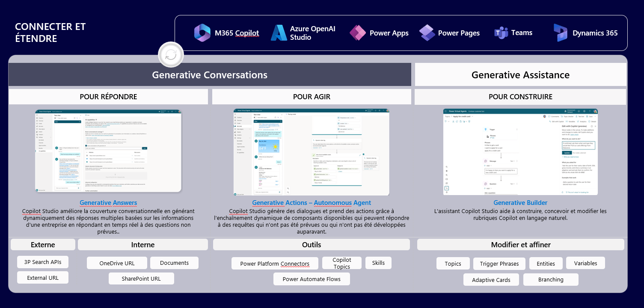Click the Teams logo icon
The image size is (644, 308).
pyautogui.click(x=501, y=33)
